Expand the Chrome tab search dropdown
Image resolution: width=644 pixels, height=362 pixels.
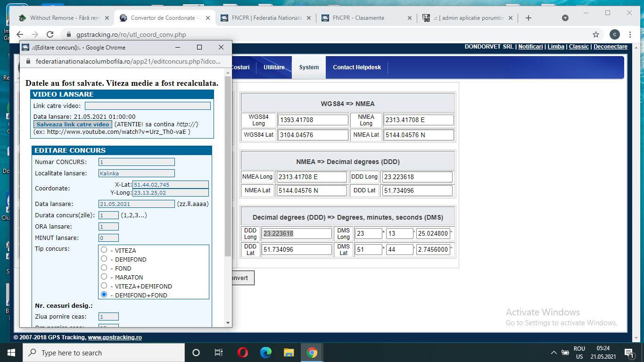point(565,18)
